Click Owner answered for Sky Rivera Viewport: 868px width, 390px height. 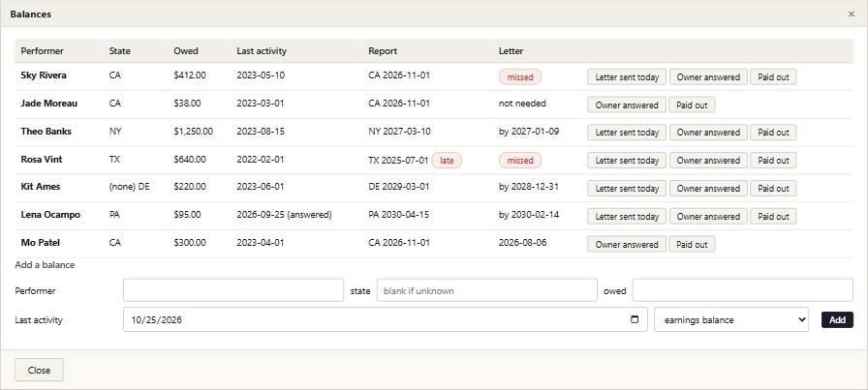(708, 77)
